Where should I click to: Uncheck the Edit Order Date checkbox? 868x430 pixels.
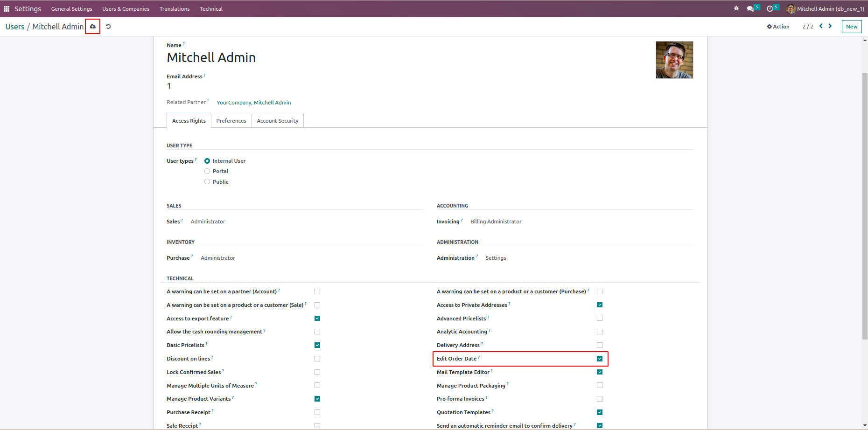(600, 359)
